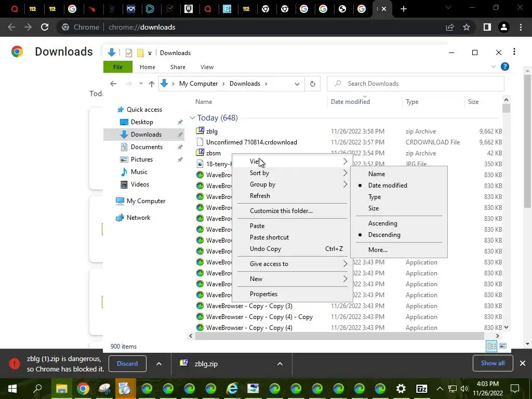Open Windows Start menu

click(x=12, y=389)
